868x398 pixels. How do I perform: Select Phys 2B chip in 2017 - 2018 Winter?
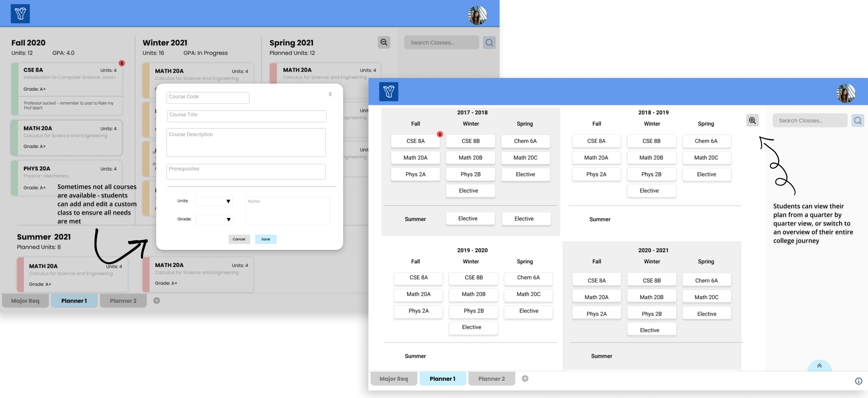(470, 174)
